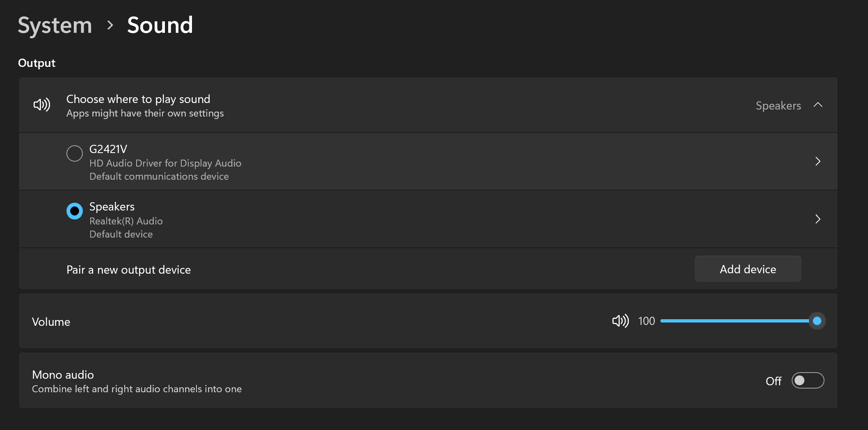This screenshot has width=868, height=430.
Task: Click the Sound breadcrumb title
Action: pos(160,25)
